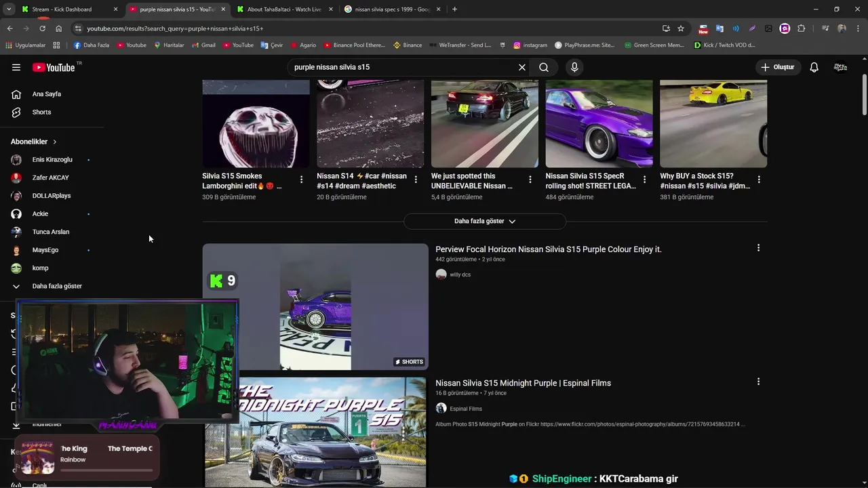The image size is (868, 488).
Task: Open options menu for Perview Focal Horizon video
Action: [x=758, y=248]
